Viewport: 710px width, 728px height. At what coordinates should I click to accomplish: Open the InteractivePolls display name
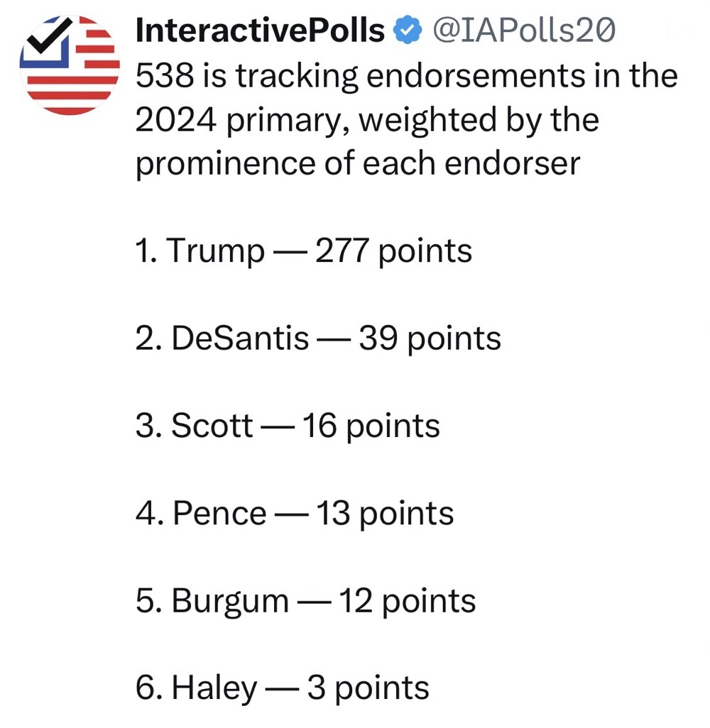click(x=260, y=31)
